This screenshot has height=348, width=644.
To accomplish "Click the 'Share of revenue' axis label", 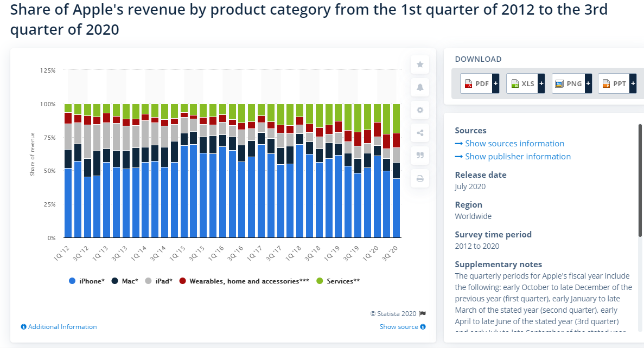I will 32,154.
